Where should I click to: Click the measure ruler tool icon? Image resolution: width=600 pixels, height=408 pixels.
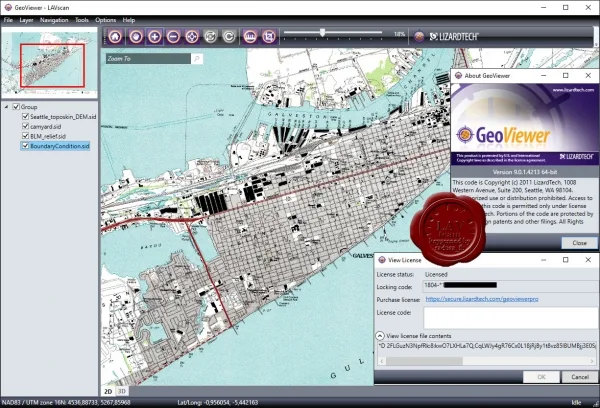click(x=250, y=37)
